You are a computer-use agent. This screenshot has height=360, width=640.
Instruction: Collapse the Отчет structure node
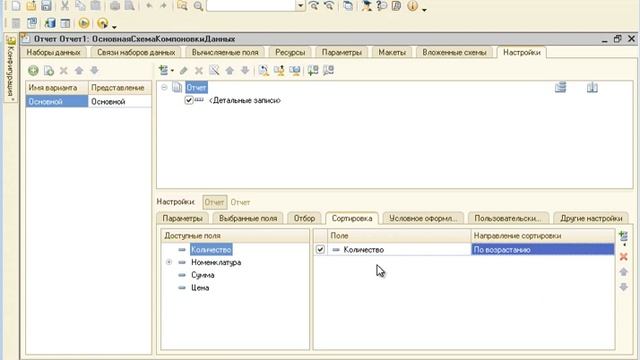tap(164, 87)
